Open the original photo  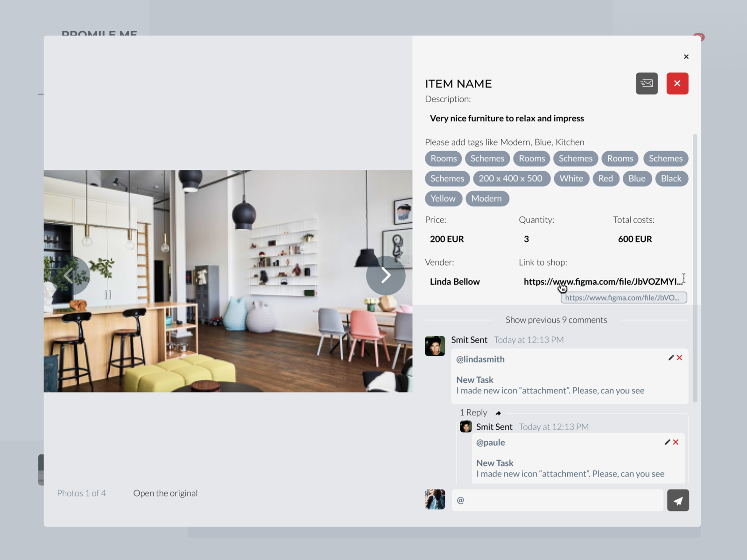165,493
